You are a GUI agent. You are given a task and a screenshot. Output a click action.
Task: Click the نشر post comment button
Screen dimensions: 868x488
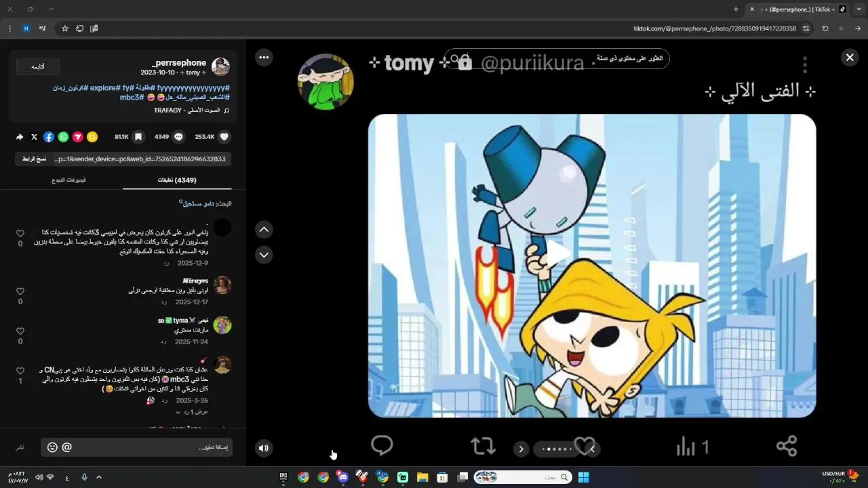pyautogui.click(x=20, y=447)
